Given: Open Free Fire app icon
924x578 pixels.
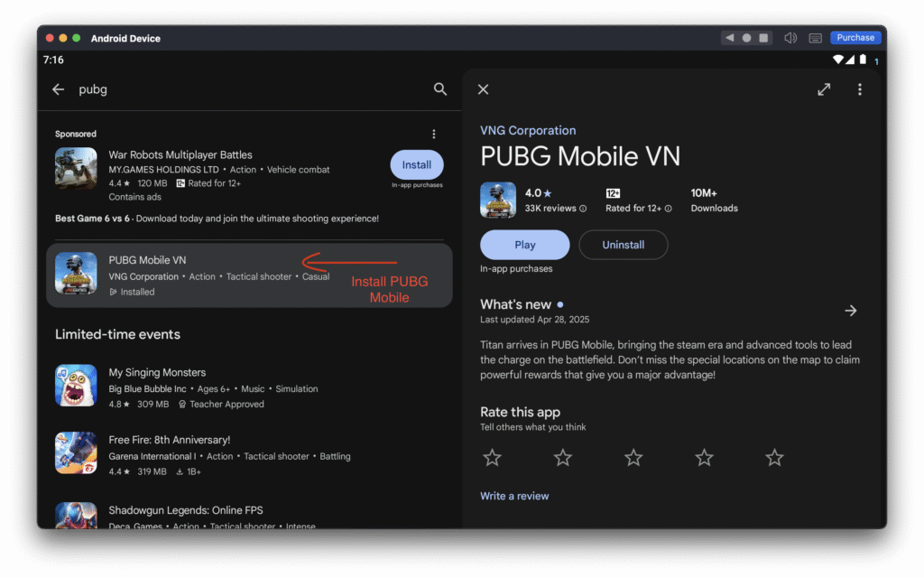Looking at the screenshot, I should [x=76, y=453].
